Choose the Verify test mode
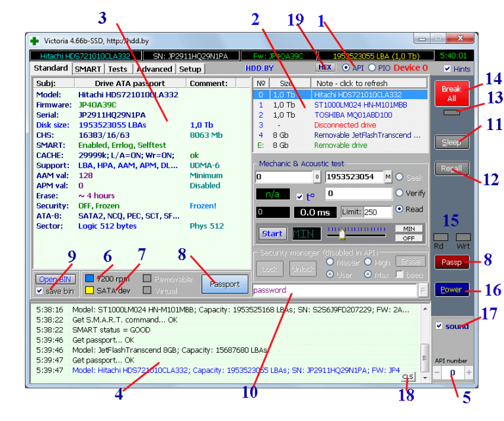Image resolution: width=504 pixels, height=421 pixels. (x=399, y=193)
